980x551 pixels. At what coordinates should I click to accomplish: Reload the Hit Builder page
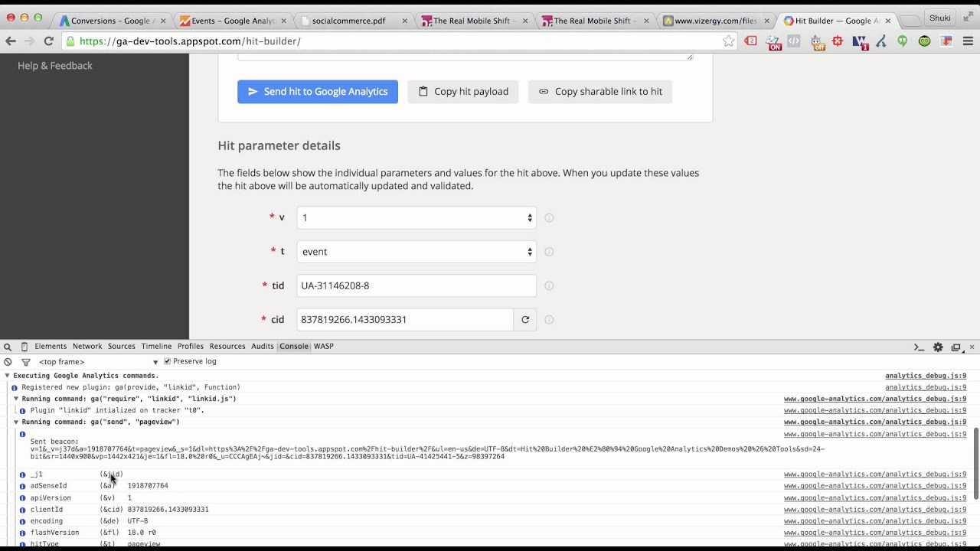coord(48,41)
